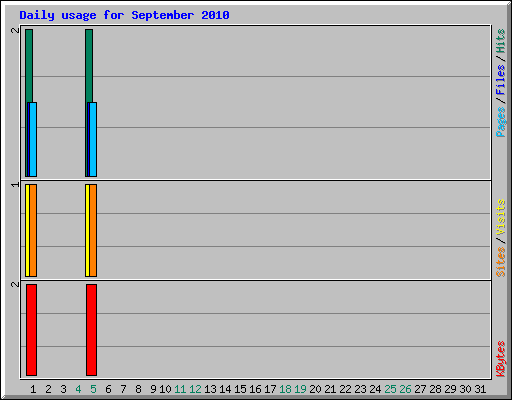
Task: Click day label 14 on the axis
Action: [x=225, y=389]
